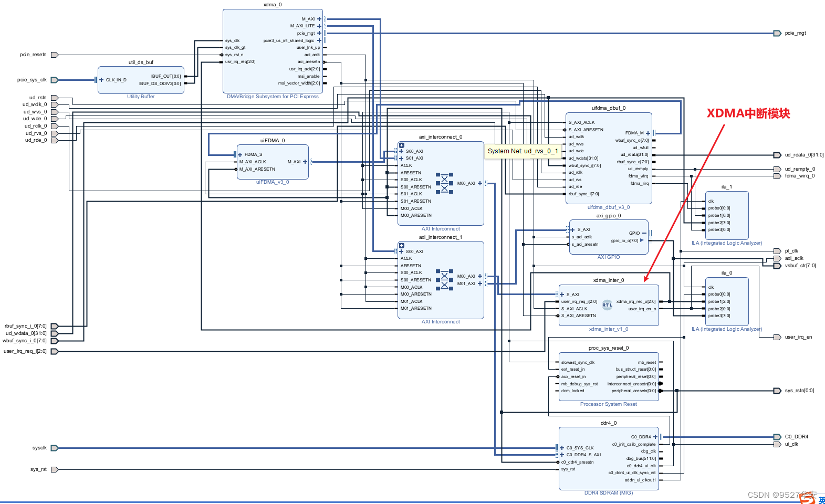Click the ud_rdata_0[31:0] output port symbol

[777, 155]
